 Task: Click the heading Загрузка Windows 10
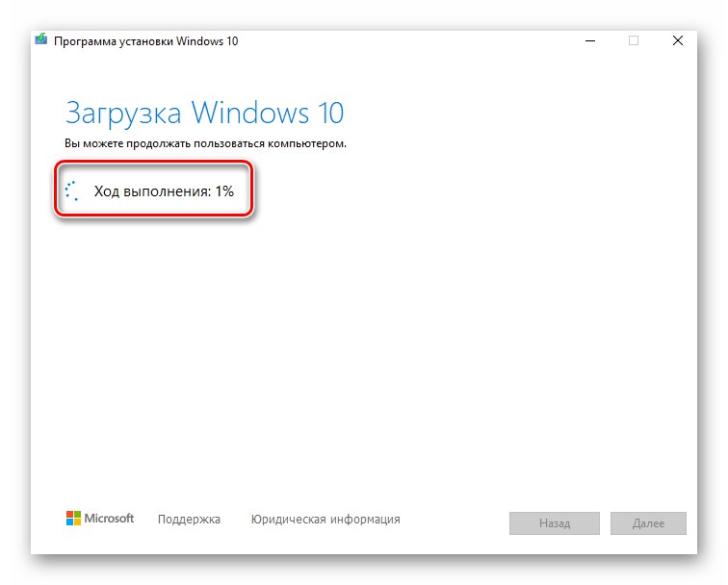pyautogui.click(x=204, y=113)
